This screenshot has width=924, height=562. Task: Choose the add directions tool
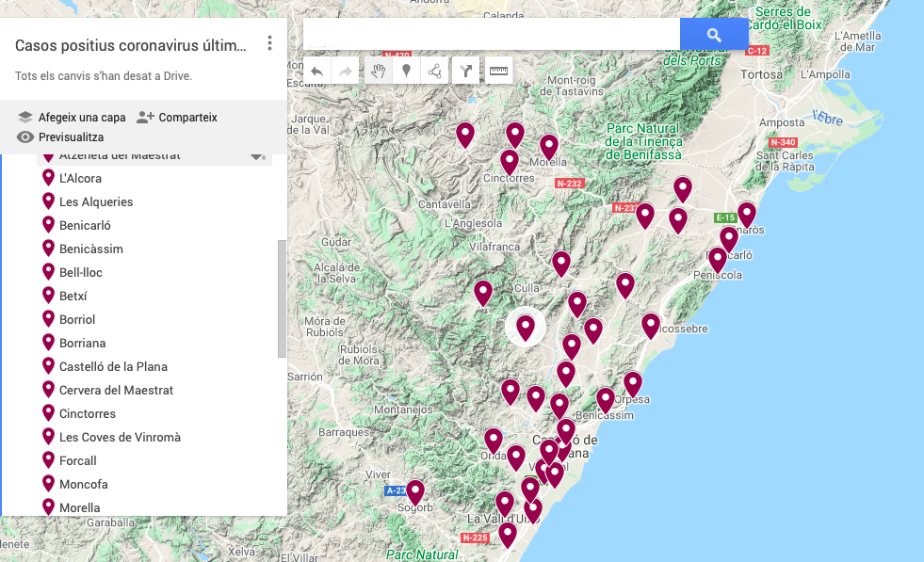[466, 71]
